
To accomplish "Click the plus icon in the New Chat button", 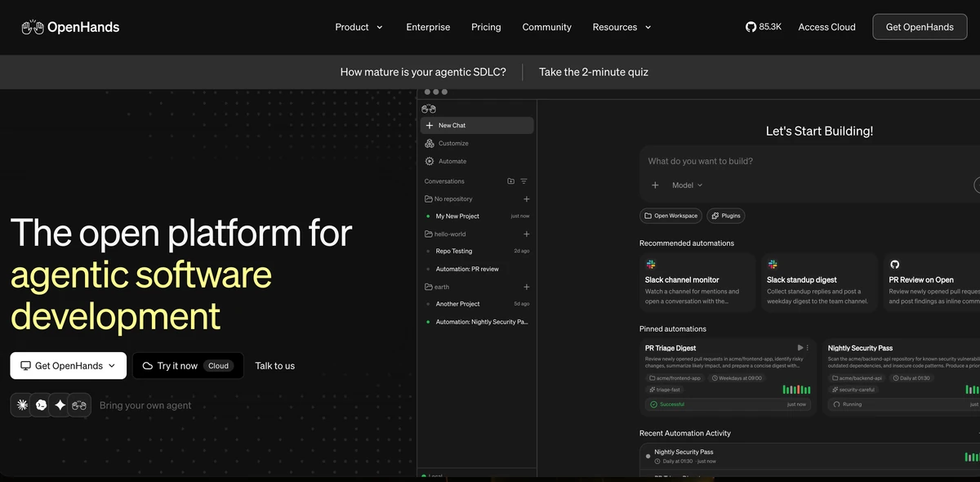I will pos(430,125).
